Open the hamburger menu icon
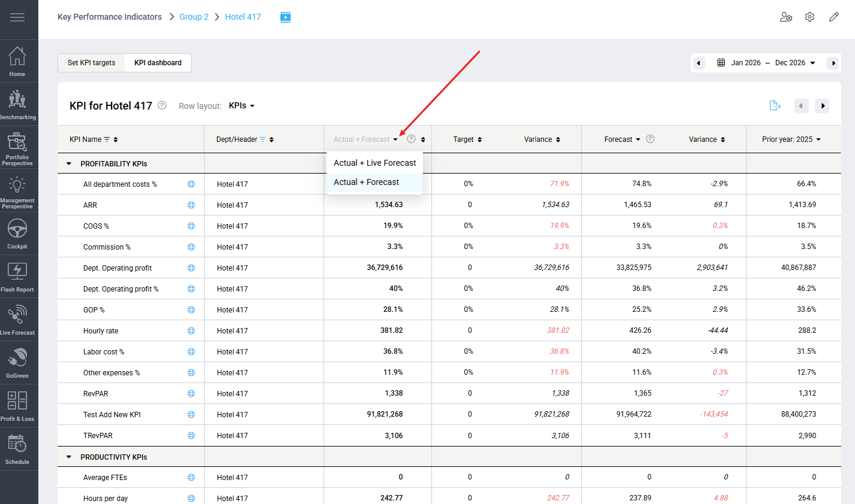This screenshot has width=855, height=504. [x=17, y=17]
